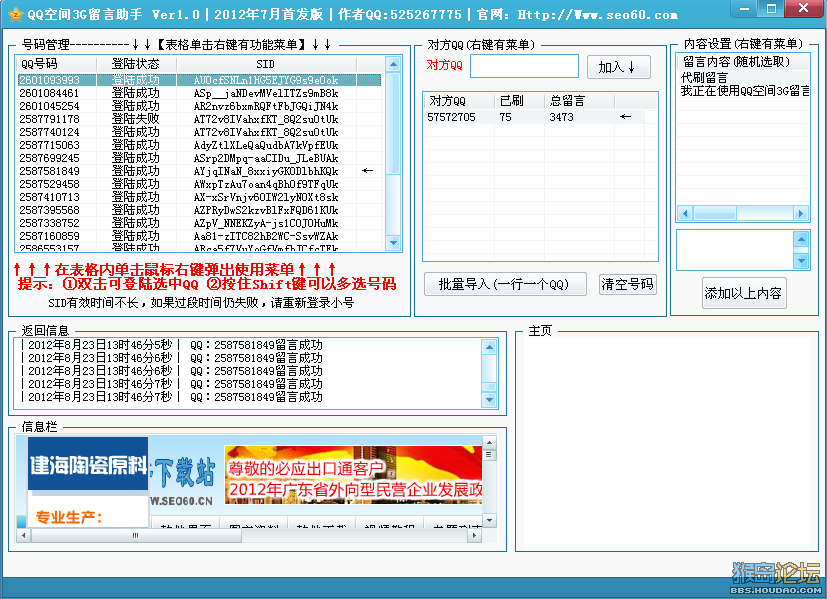
Task: Click scroll-up arrow of QQ number list
Action: [x=393, y=64]
